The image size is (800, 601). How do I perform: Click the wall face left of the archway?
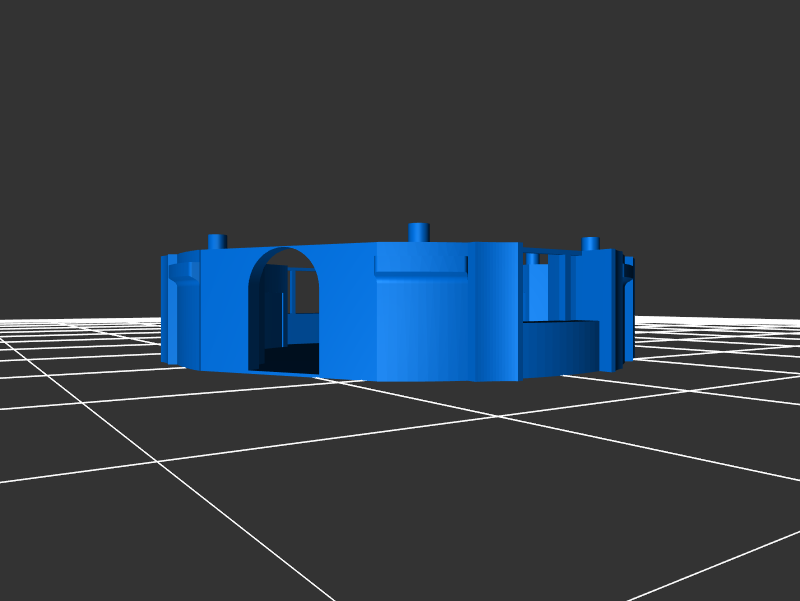[223, 310]
